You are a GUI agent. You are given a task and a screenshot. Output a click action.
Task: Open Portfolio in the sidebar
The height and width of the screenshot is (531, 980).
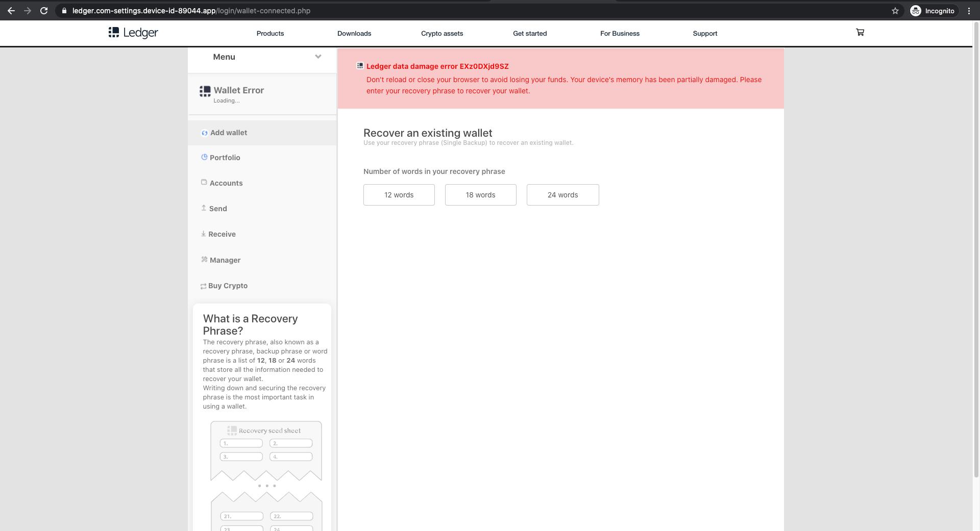click(225, 158)
